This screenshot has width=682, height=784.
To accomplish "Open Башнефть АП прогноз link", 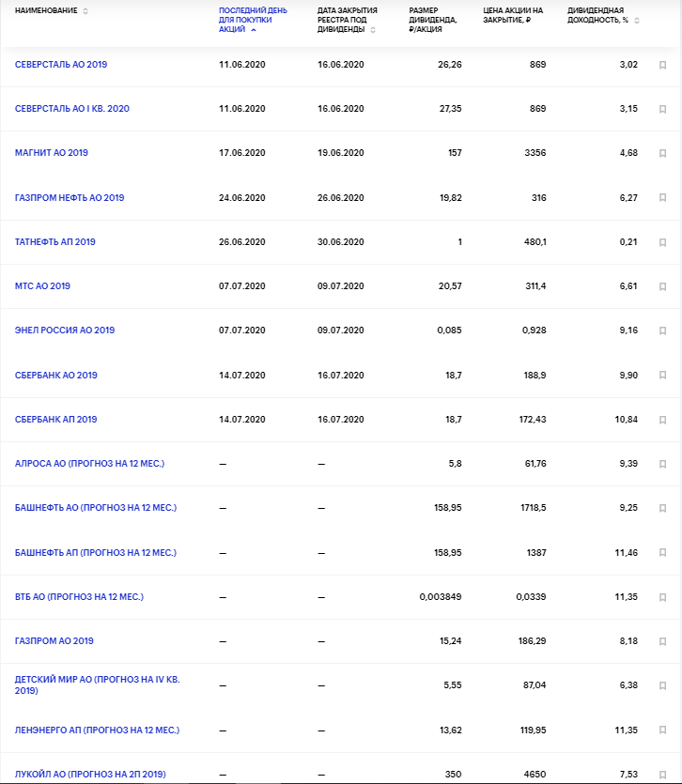I will pyautogui.click(x=96, y=552).
